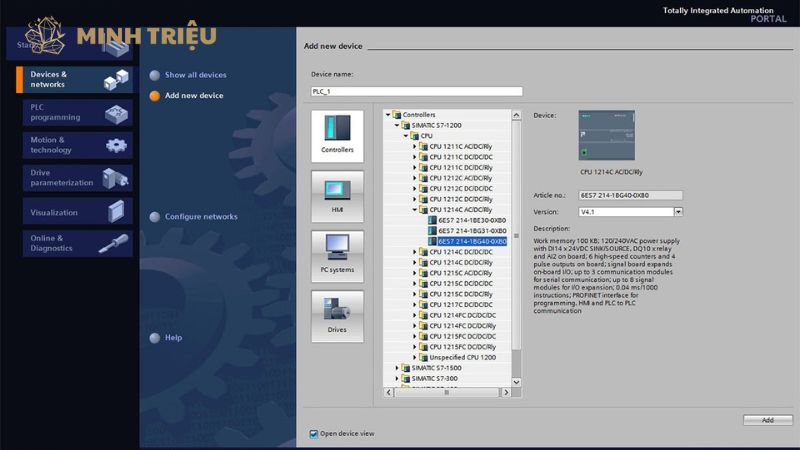Screen dimensions: 800x450
Task: Open the Version dropdown
Action: click(x=678, y=212)
